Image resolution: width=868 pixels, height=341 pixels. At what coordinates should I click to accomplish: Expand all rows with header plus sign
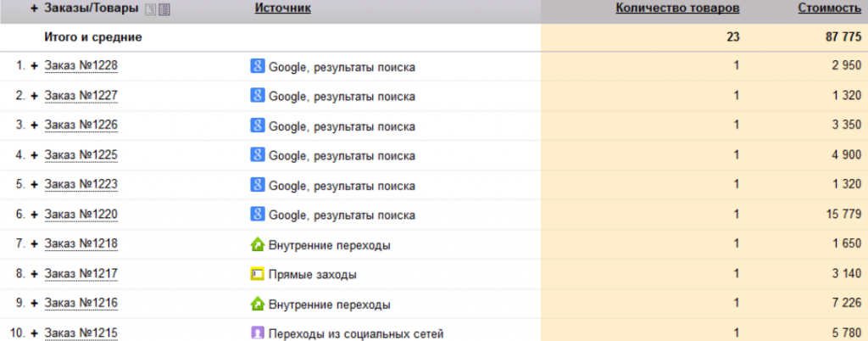coord(34,8)
